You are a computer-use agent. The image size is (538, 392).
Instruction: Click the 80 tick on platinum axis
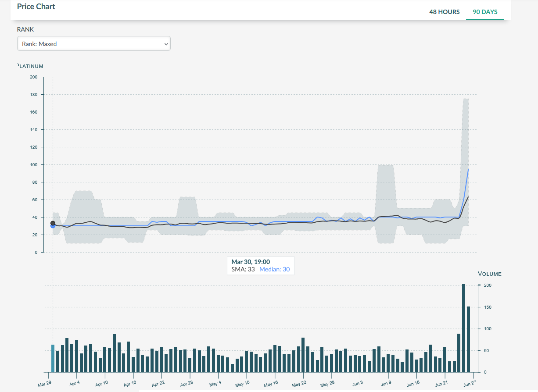tap(35, 182)
